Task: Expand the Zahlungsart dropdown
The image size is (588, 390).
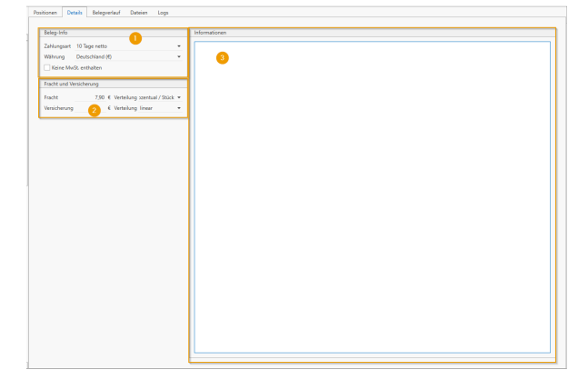Action: pyautogui.click(x=179, y=45)
